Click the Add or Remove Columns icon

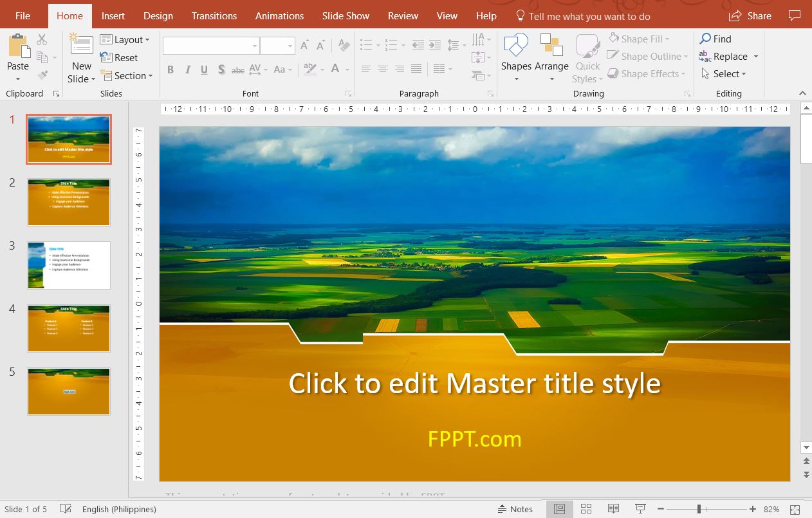(x=440, y=69)
